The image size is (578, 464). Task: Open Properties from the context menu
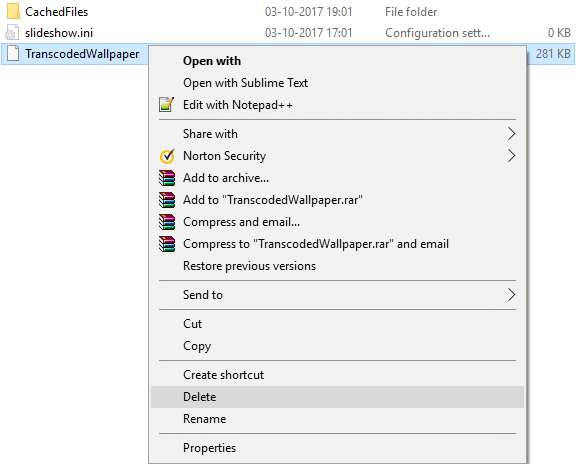pyautogui.click(x=337, y=448)
